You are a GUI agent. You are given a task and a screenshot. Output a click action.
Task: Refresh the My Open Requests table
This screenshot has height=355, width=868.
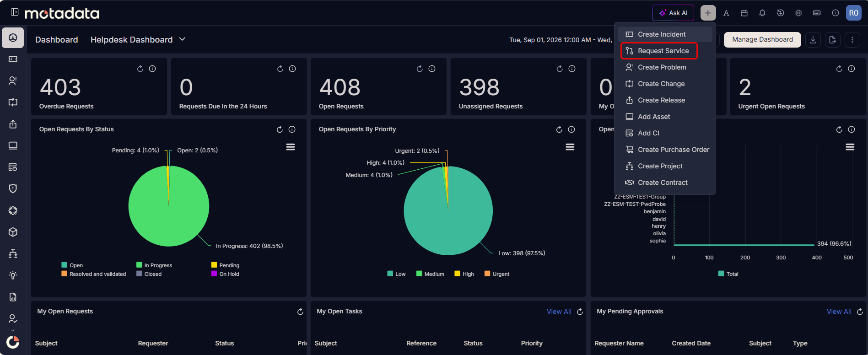click(x=300, y=312)
